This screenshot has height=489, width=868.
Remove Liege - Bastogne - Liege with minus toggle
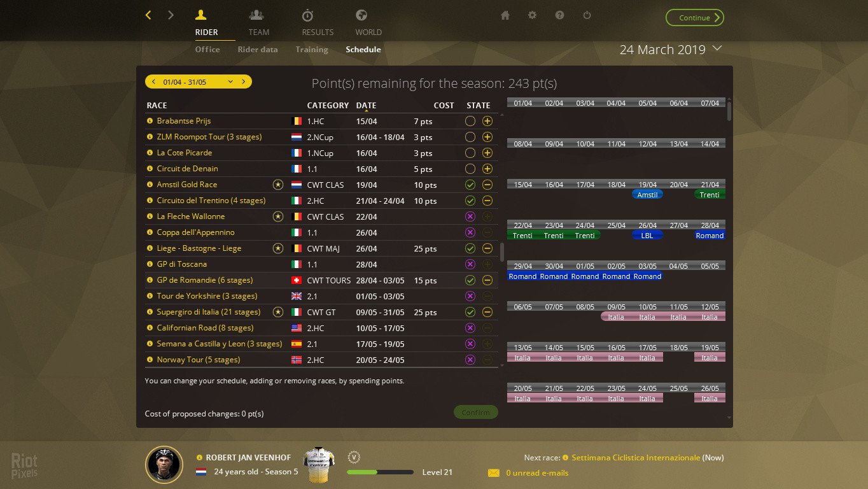486,248
